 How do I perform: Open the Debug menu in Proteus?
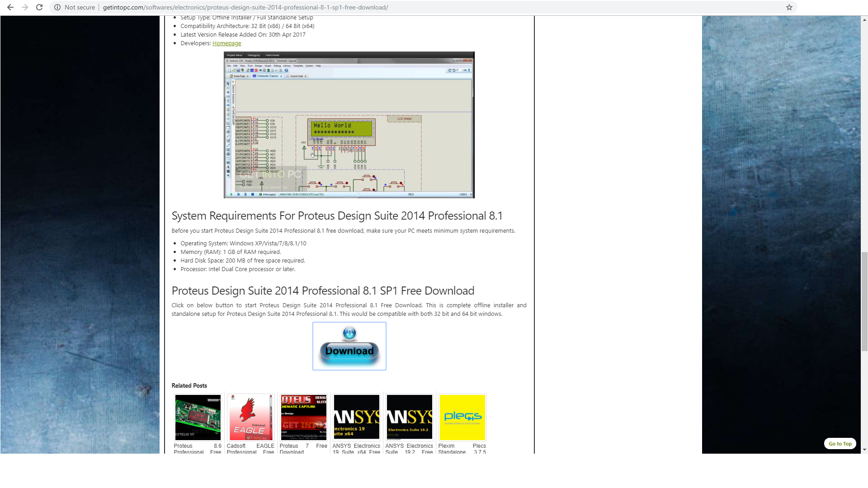click(x=278, y=66)
